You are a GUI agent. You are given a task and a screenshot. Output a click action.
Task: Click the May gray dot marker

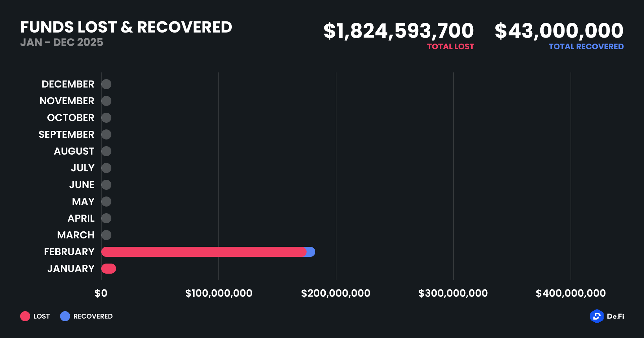(x=106, y=202)
